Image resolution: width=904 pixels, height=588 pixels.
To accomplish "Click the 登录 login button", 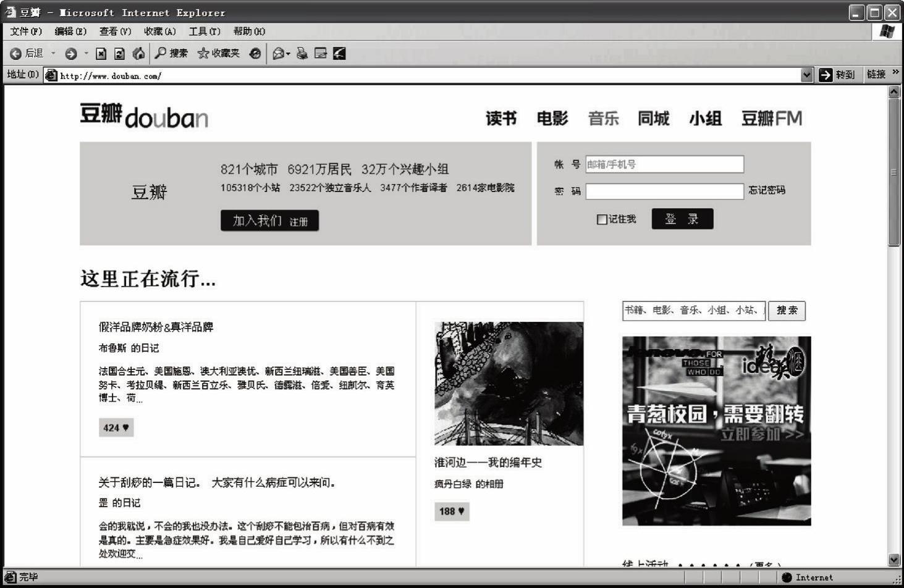I will click(x=682, y=219).
